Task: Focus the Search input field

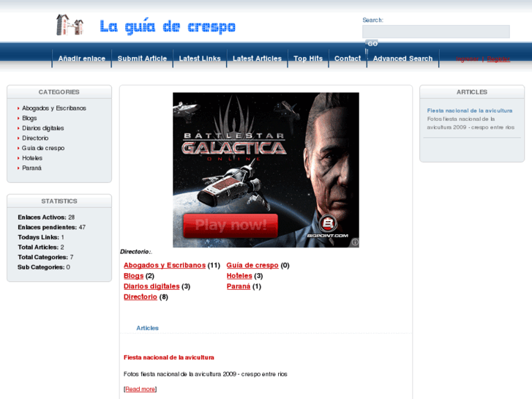Action: pos(436,31)
